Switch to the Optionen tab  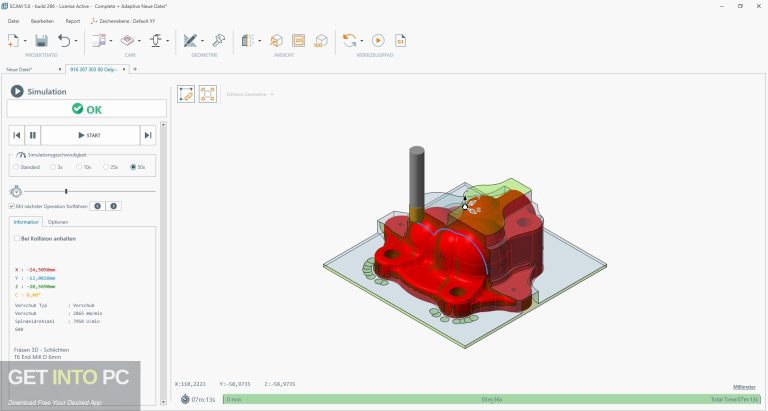click(58, 222)
